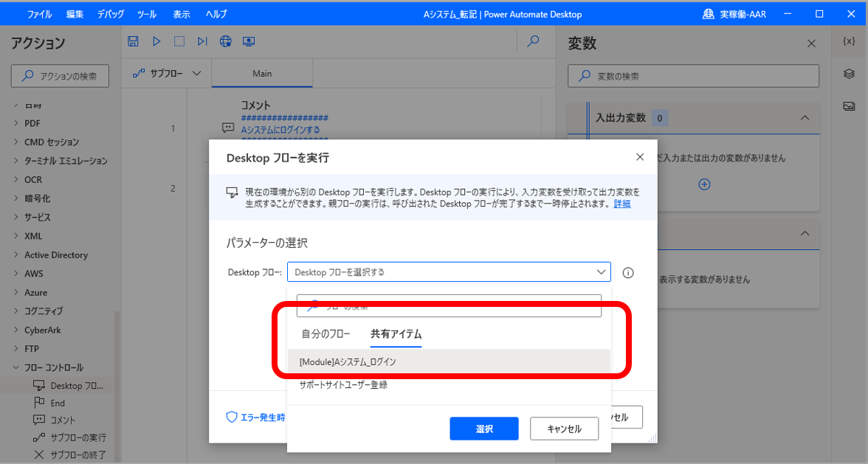
Task: Open the 表示 menu
Action: tap(181, 14)
